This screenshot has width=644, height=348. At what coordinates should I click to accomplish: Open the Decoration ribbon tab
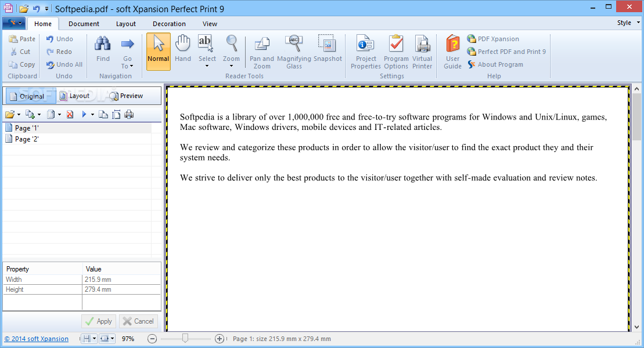[x=169, y=24]
